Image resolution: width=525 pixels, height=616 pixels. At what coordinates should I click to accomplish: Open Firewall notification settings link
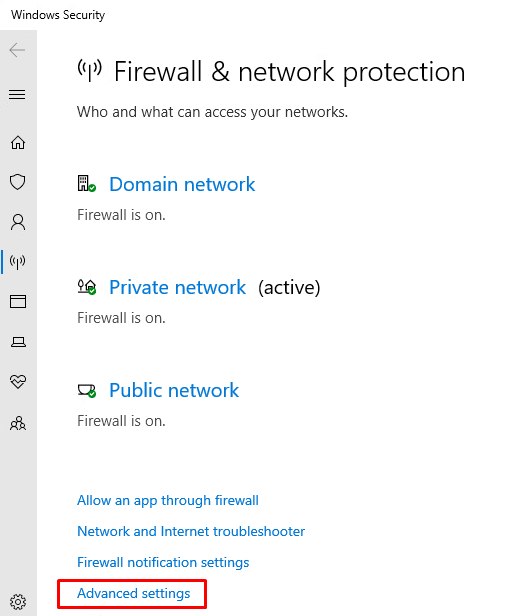(x=163, y=562)
